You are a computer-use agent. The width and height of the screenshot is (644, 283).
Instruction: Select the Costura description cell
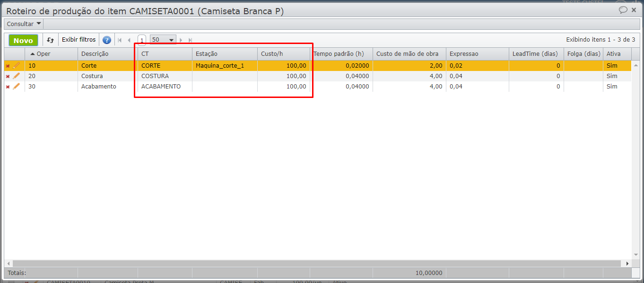[108, 76]
